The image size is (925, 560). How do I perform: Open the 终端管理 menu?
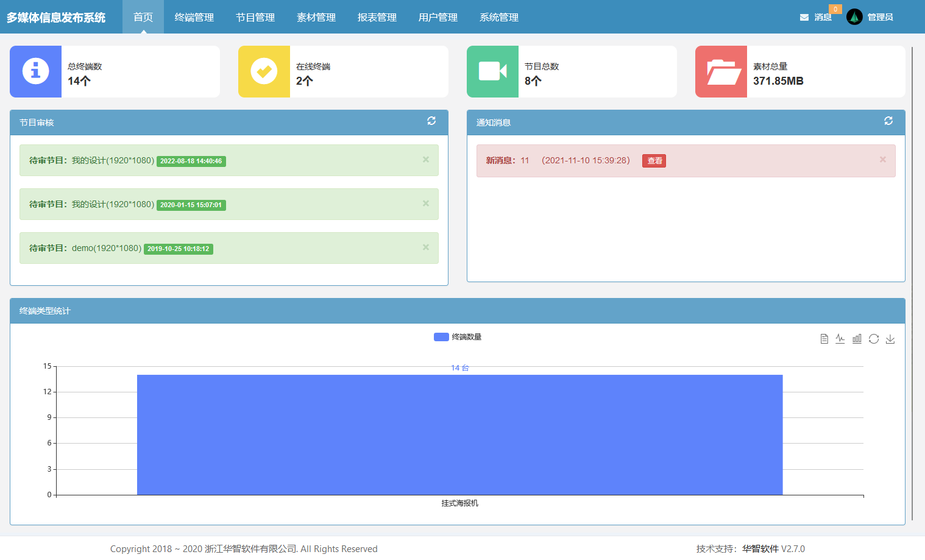pos(194,17)
